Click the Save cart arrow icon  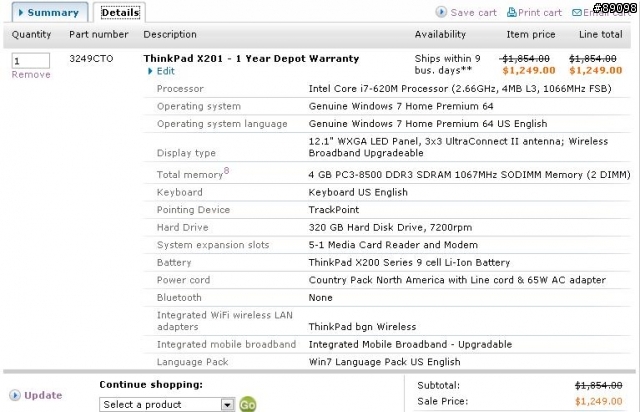click(441, 12)
